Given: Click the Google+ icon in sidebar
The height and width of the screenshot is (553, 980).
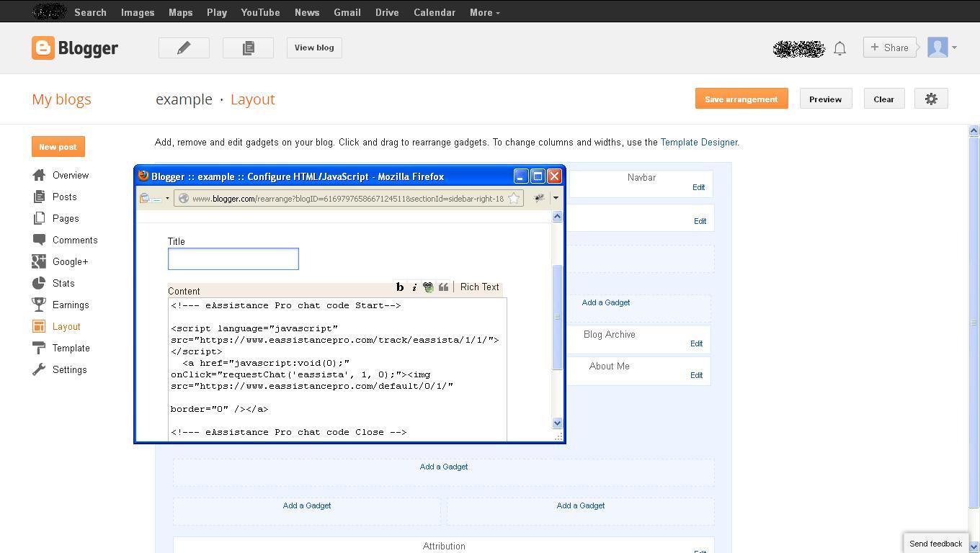Looking at the screenshot, I should (39, 261).
